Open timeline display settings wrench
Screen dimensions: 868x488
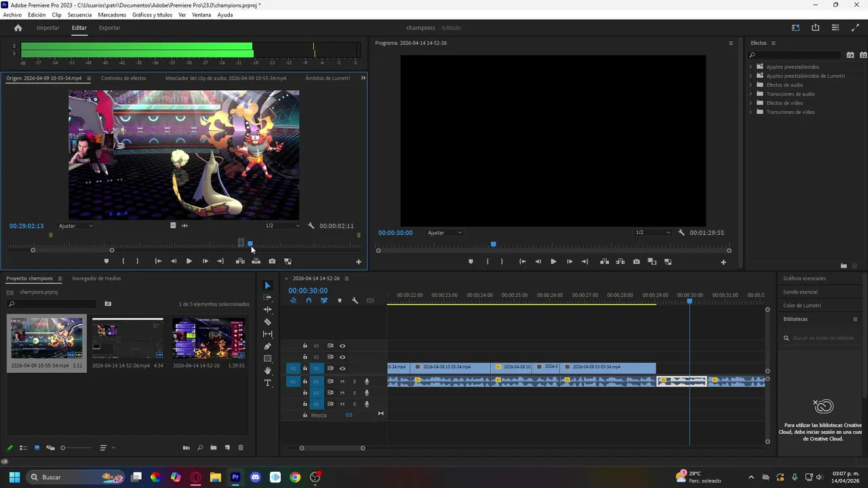click(355, 300)
